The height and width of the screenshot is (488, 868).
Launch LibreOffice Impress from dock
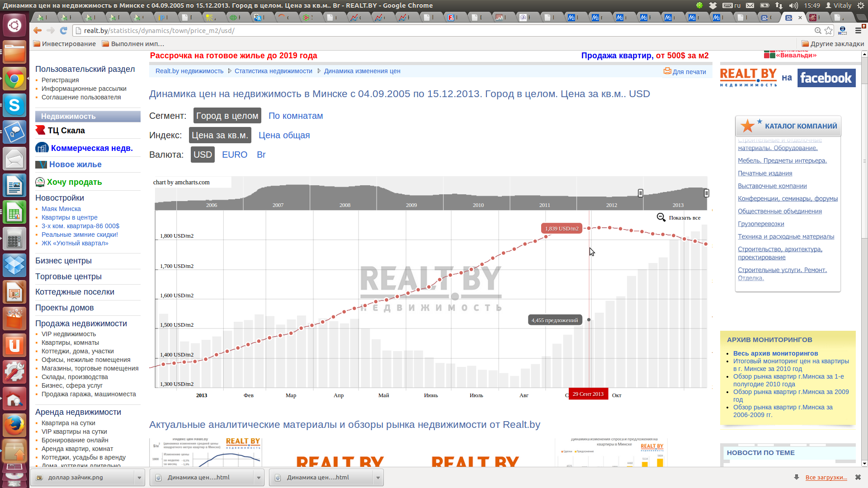click(x=14, y=292)
